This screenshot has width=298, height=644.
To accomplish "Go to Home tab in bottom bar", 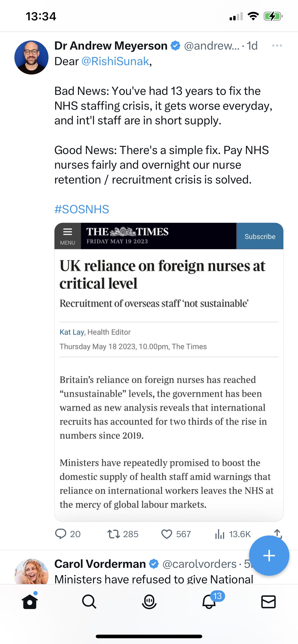I will (x=30, y=601).
